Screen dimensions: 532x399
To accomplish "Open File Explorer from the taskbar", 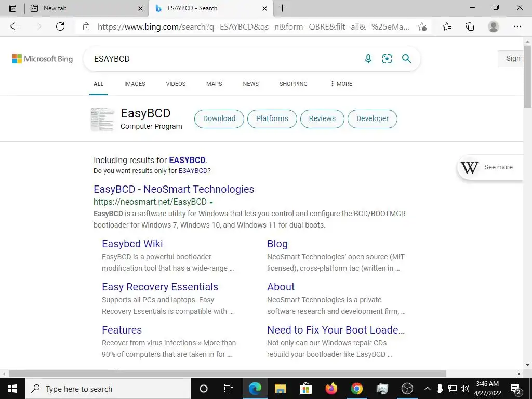I will tap(280, 389).
